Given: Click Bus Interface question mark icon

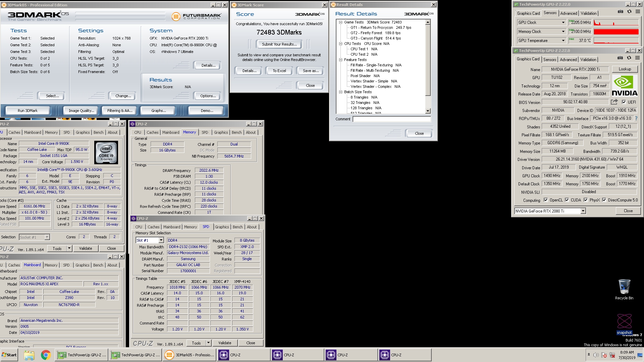Looking at the screenshot, I should (636, 118).
